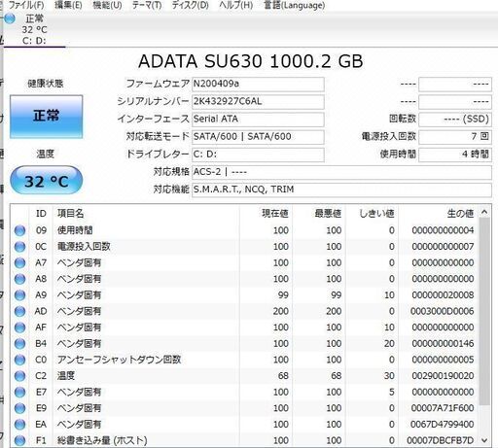Click the status orb for ID AF row

click(19, 327)
